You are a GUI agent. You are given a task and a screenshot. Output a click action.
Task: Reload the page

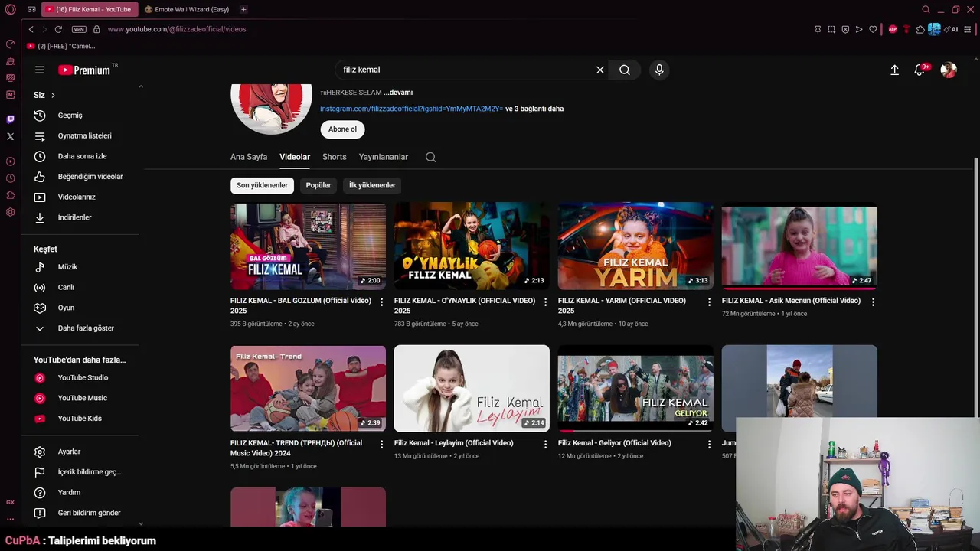[x=58, y=29]
